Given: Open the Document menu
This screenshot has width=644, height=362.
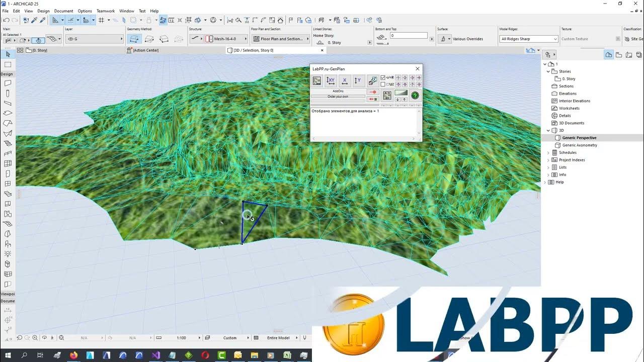Looking at the screenshot, I should click(x=63, y=11).
